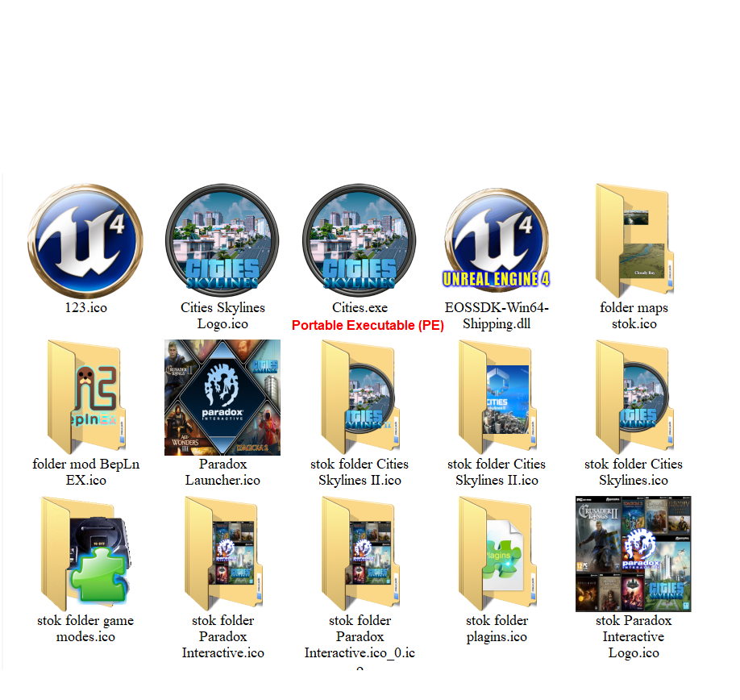The height and width of the screenshot is (700, 740).
Task: Open the Cities Skylines Logo.ico icon image
Action: 222,241
